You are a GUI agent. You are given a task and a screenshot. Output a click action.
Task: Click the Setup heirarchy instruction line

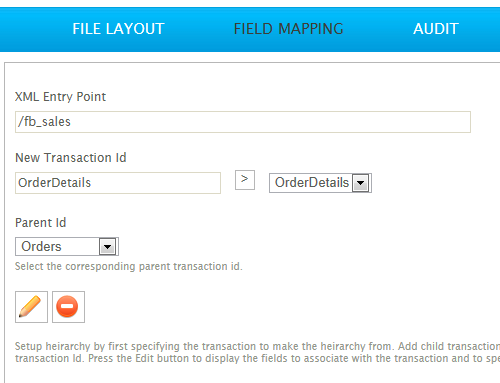coord(257,346)
